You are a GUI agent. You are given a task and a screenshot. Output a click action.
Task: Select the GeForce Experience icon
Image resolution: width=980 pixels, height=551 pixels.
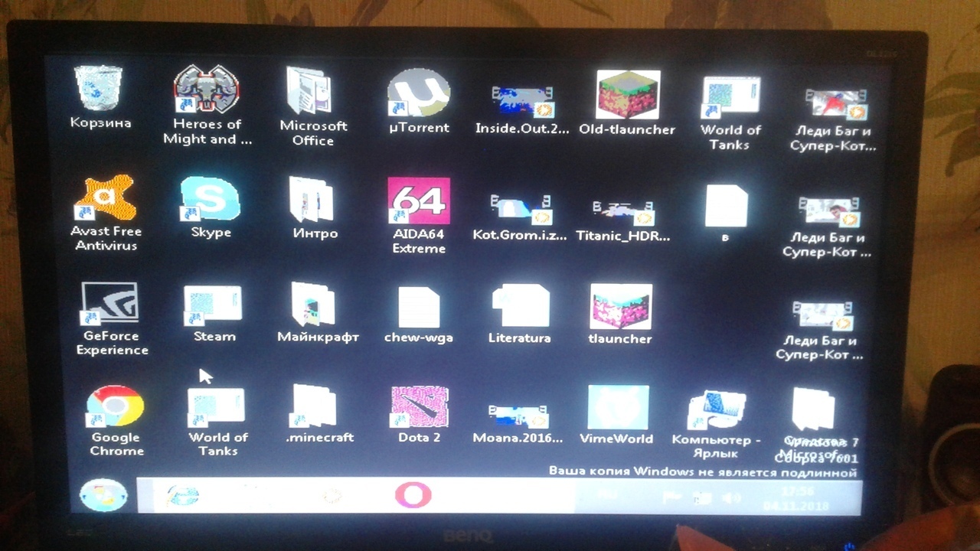tap(110, 304)
